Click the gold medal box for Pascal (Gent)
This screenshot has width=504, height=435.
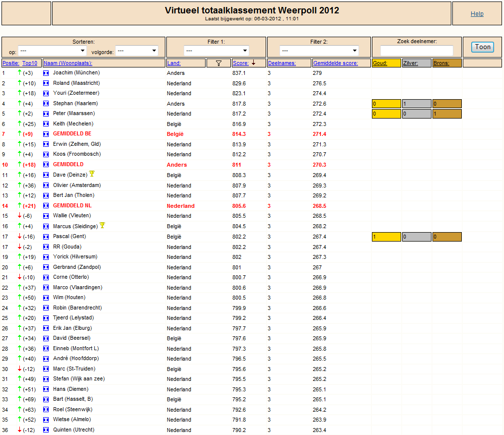tap(386, 237)
